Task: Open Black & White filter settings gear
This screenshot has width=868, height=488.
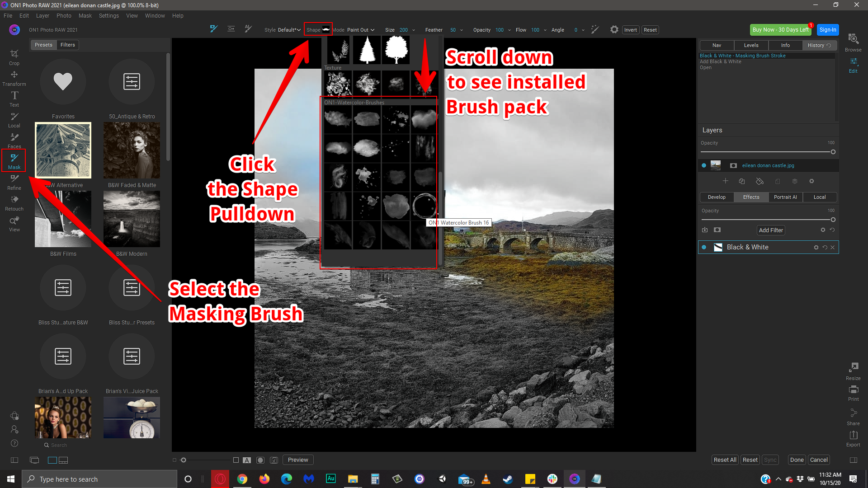Action: (x=816, y=247)
